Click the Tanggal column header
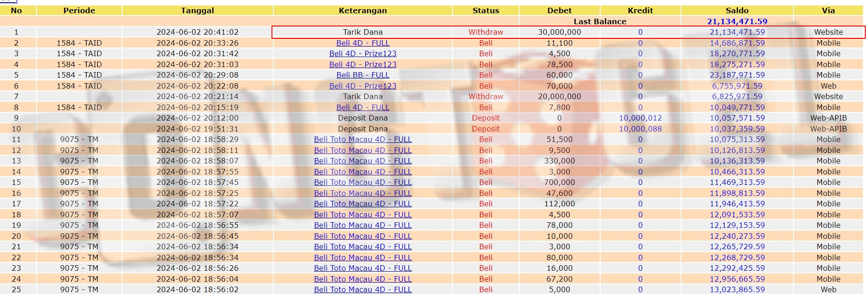 point(197,10)
